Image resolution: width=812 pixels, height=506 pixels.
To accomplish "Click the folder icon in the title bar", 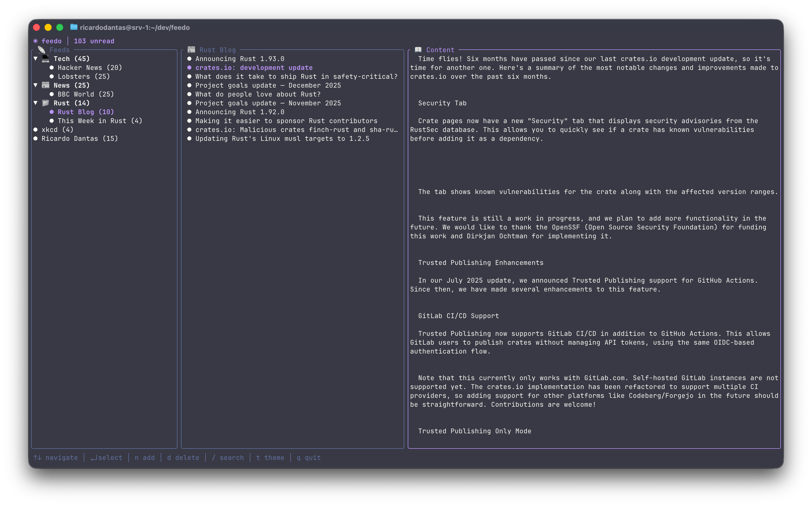I will point(74,27).
